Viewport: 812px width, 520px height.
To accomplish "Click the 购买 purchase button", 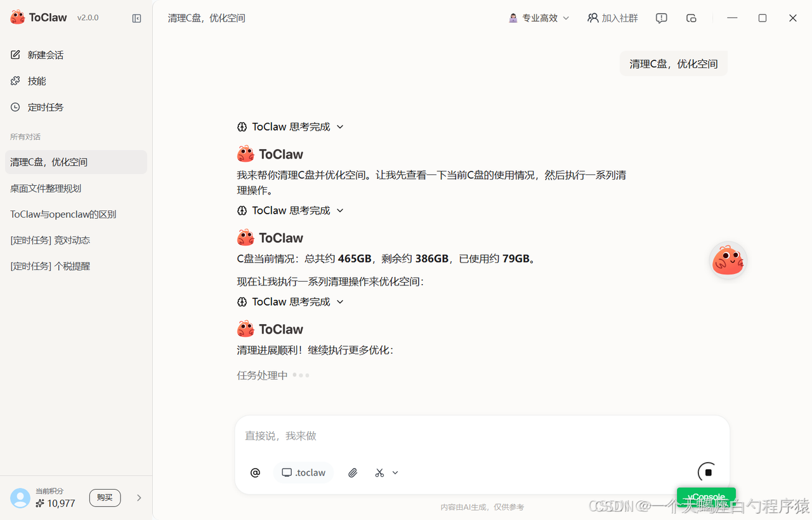I will point(105,498).
